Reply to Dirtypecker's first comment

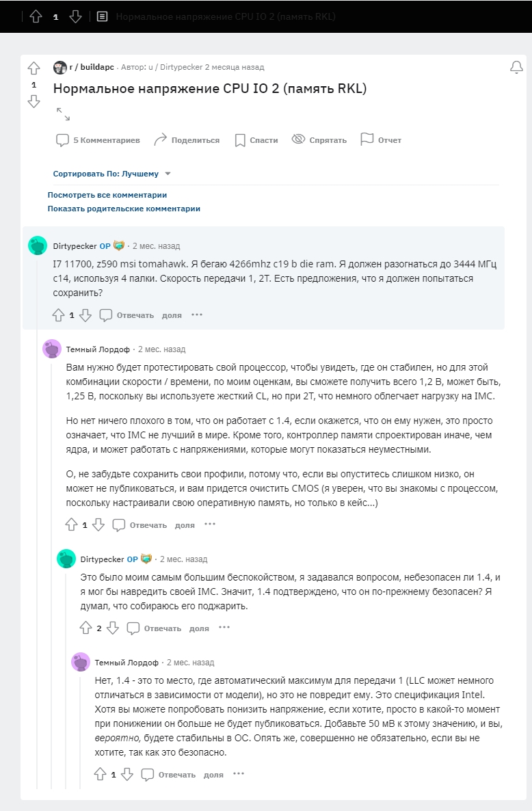(128, 315)
